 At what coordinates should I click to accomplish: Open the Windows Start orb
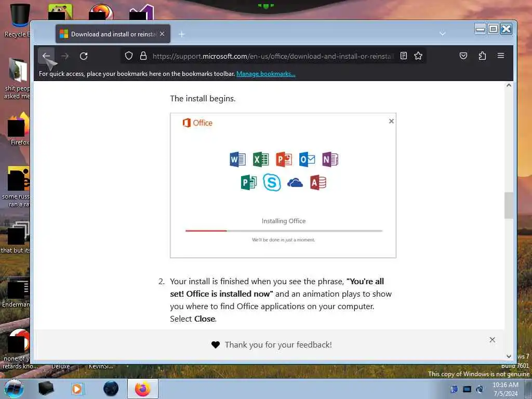(14, 389)
